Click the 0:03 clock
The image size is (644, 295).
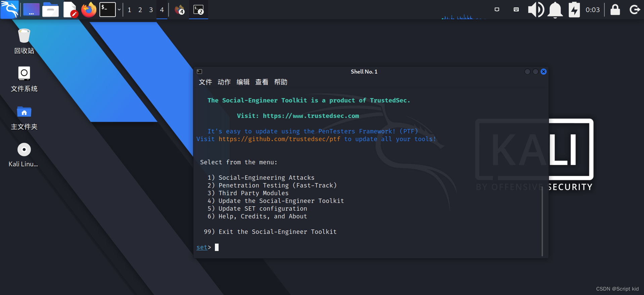[x=593, y=10]
